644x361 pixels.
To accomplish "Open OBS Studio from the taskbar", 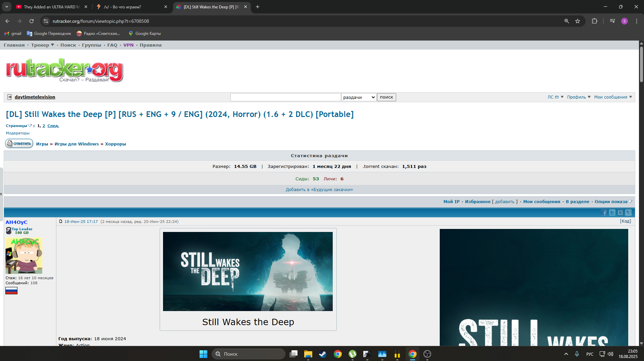I will [x=427, y=354].
